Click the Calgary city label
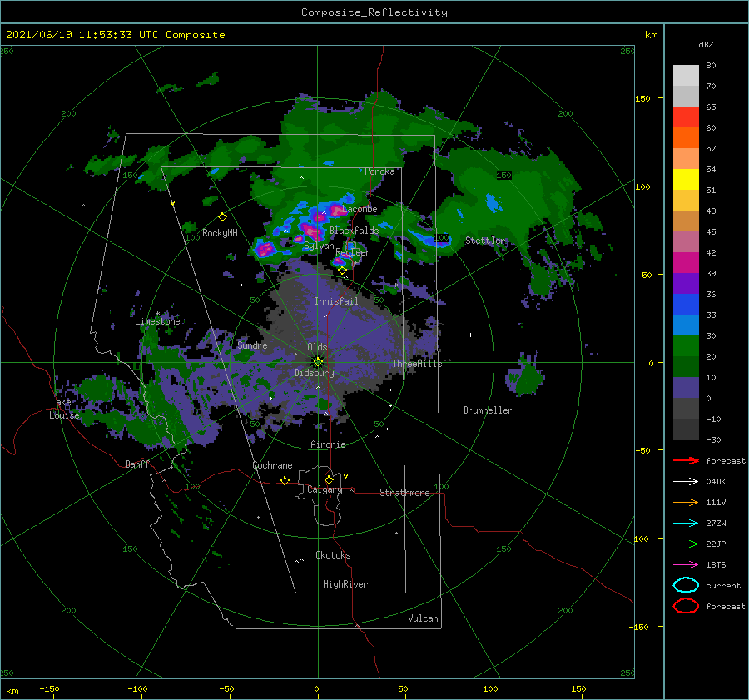Image resolution: width=749 pixels, height=700 pixels. 325,489
